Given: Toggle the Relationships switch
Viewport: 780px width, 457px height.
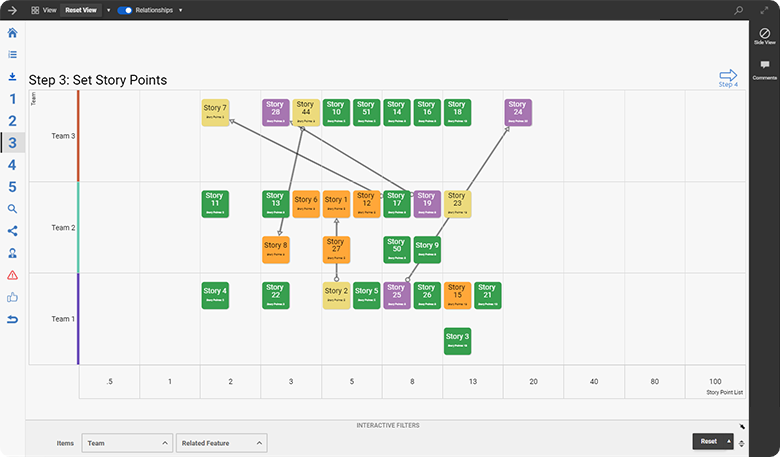Looking at the screenshot, I should pos(125,10).
